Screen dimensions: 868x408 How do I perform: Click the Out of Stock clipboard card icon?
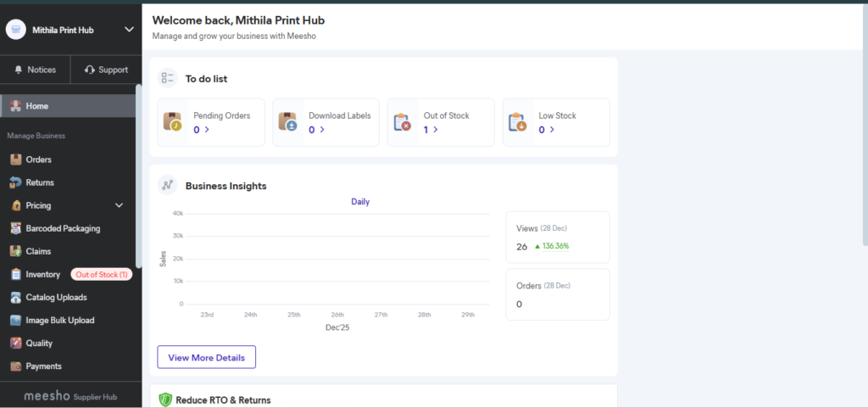point(402,122)
